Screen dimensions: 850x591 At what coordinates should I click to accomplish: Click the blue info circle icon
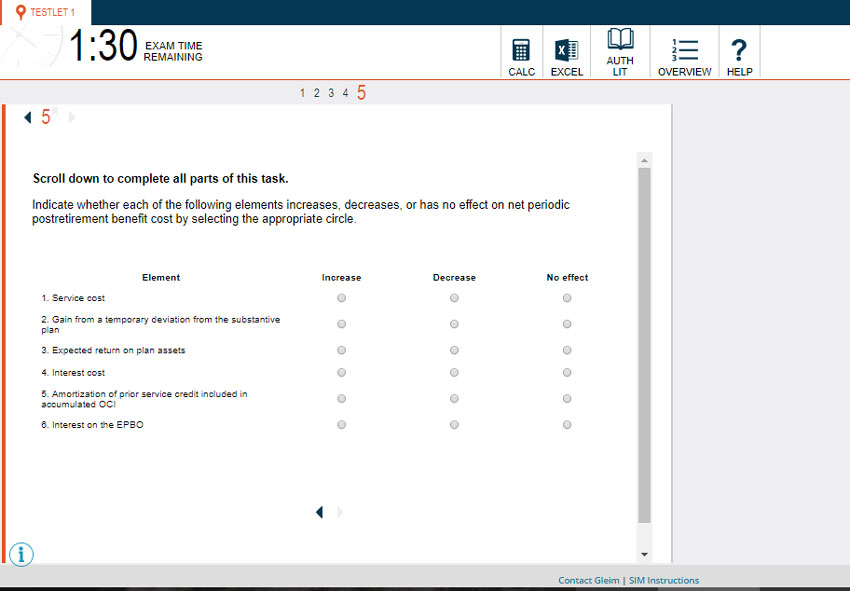click(22, 554)
